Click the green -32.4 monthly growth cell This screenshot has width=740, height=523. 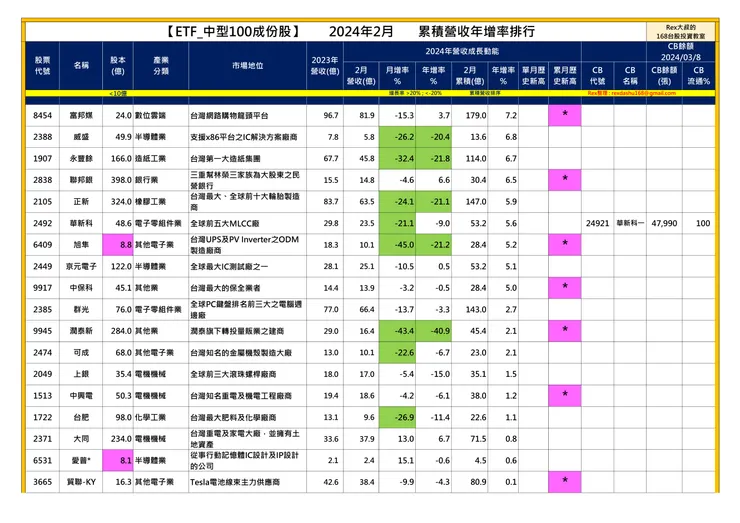[397, 159]
